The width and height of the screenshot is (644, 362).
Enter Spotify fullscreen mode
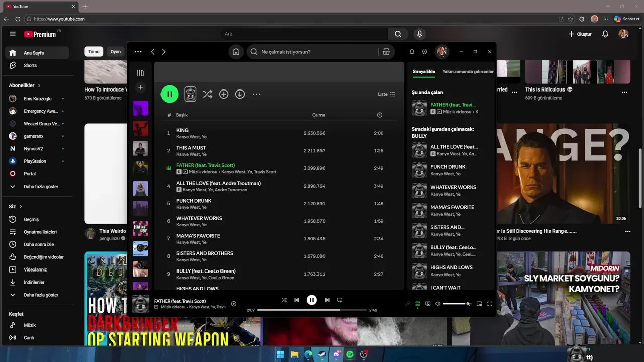click(x=490, y=304)
